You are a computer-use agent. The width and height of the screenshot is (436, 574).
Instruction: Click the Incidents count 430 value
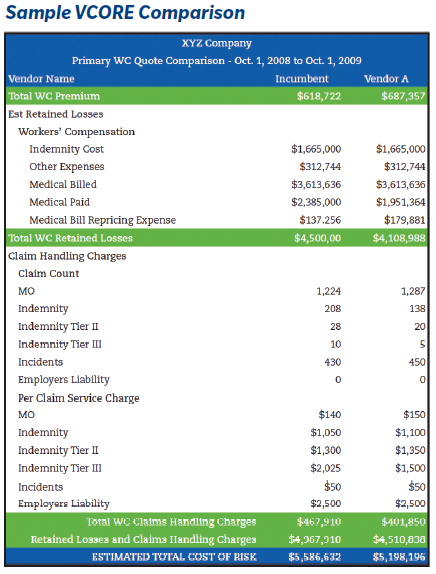pyautogui.click(x=332, y=362)
